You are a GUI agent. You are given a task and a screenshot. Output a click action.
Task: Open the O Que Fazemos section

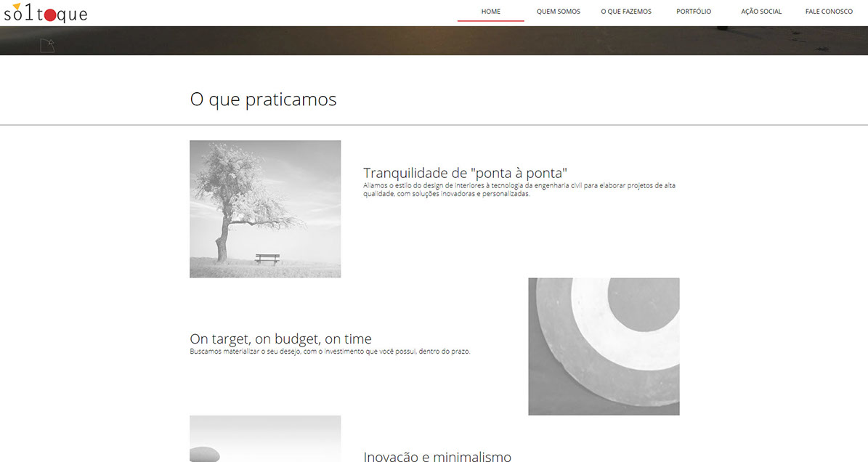[625, 12]
